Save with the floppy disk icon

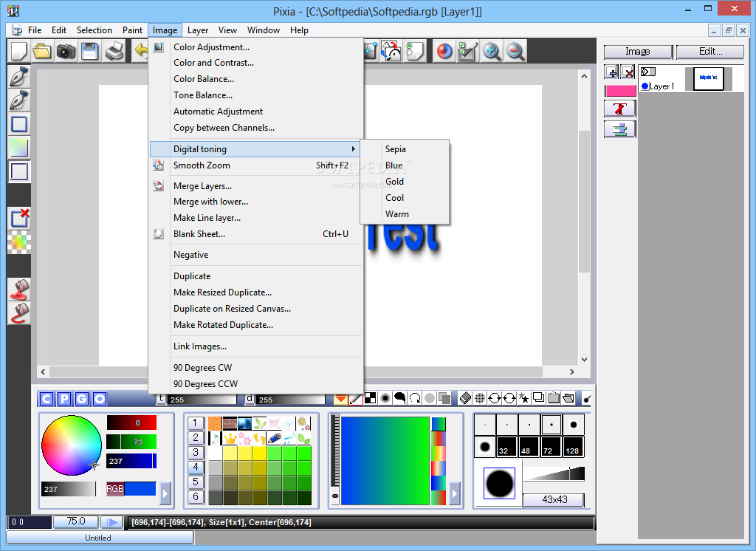tap(89, 51)
